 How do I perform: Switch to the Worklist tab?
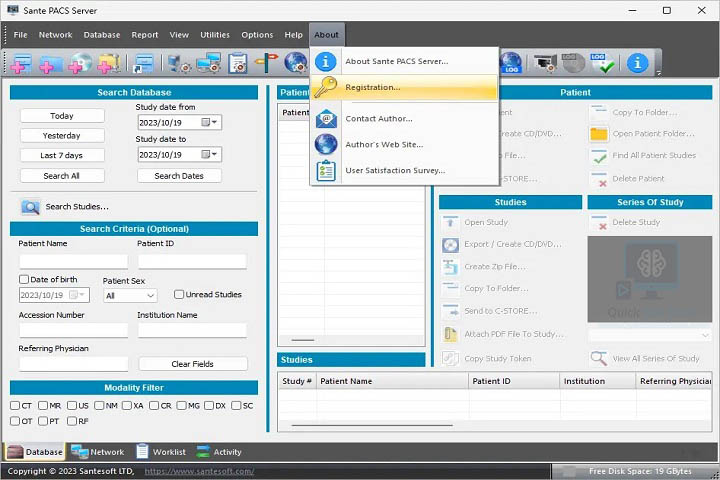(x=161, y=452)
